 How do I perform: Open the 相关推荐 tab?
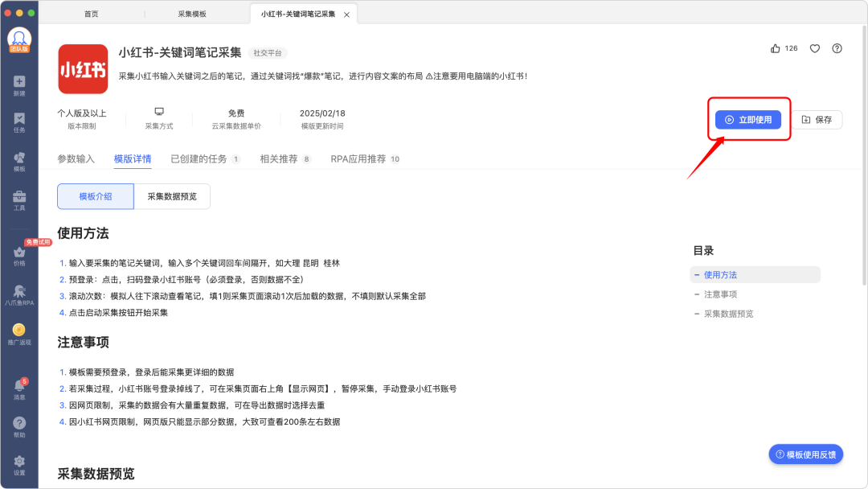point(285,159)
